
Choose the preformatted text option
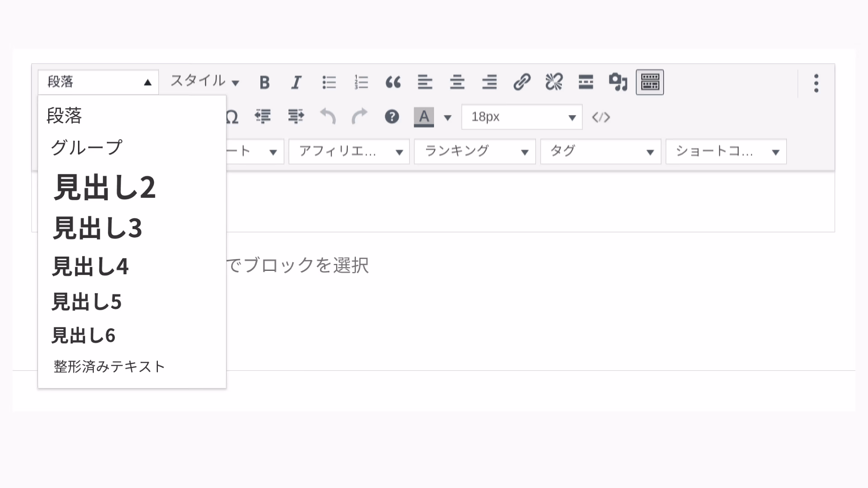click(x=109, y=366)
